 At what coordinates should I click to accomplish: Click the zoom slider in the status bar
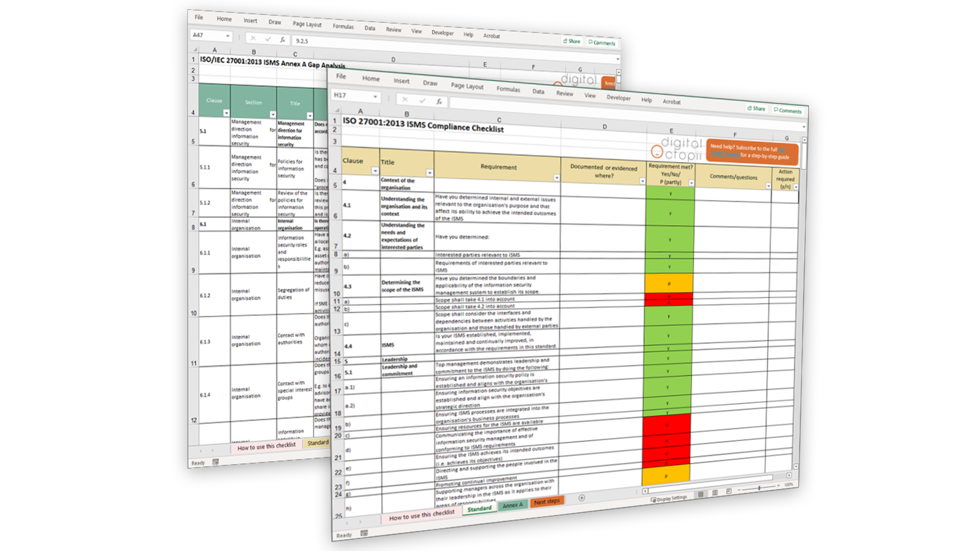click(759, 489)
